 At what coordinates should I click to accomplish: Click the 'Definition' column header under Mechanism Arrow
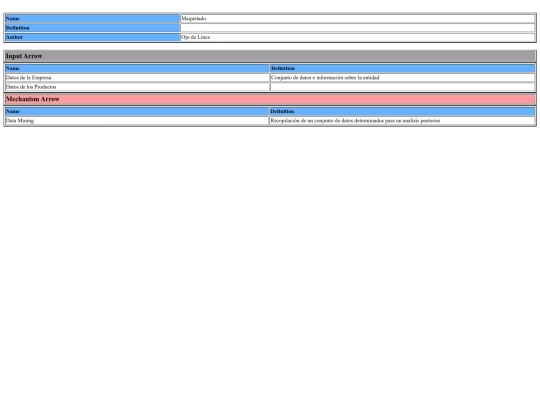(x=402, y=112)
